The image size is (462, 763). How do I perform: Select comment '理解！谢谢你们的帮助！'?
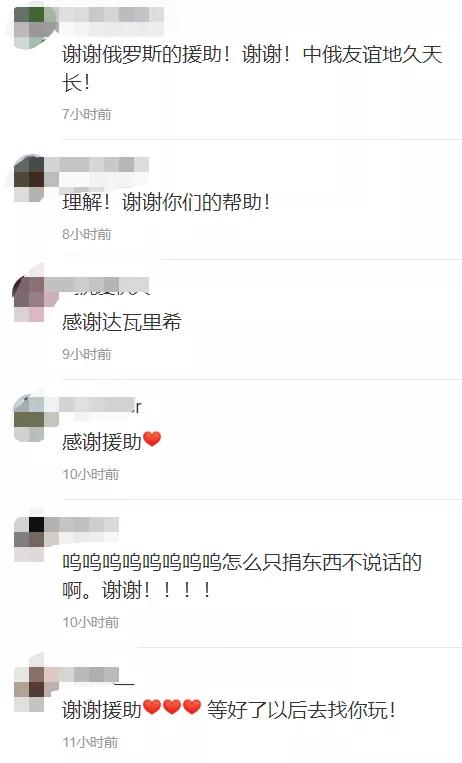coord(166,202)
